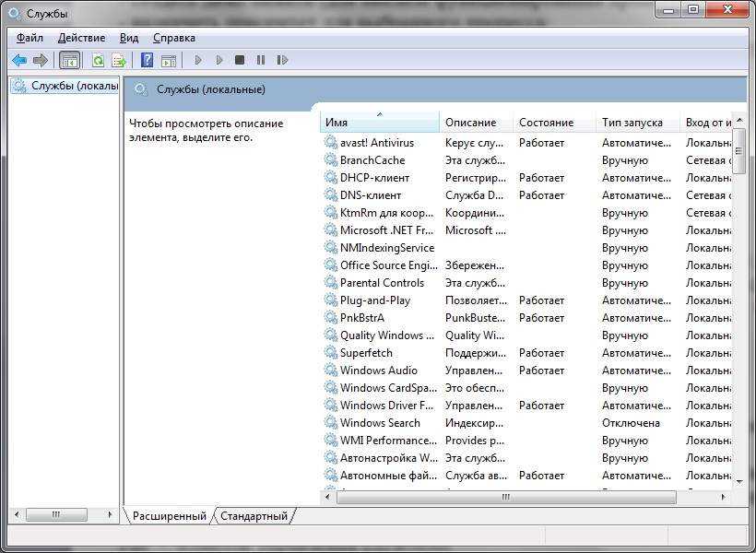Select the Windows Audio service row

pyautogui.click(x=378, y=371)
